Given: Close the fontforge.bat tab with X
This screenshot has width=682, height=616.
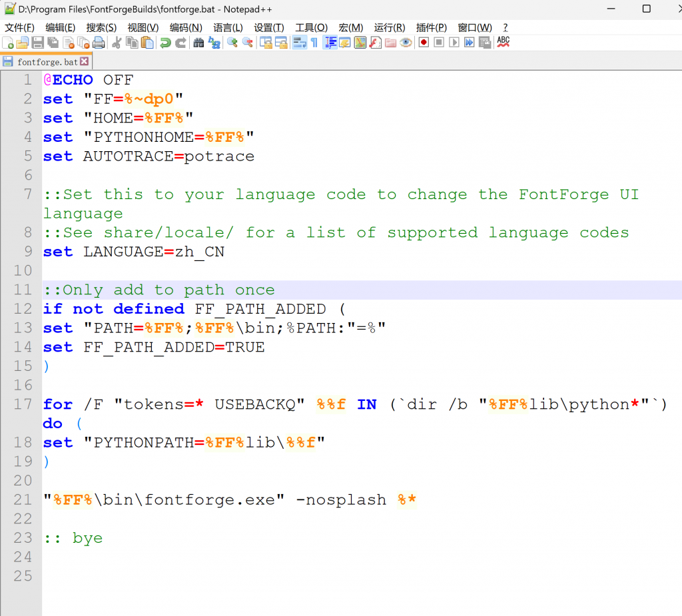Looking at the screenshot, I should [85, 61].
